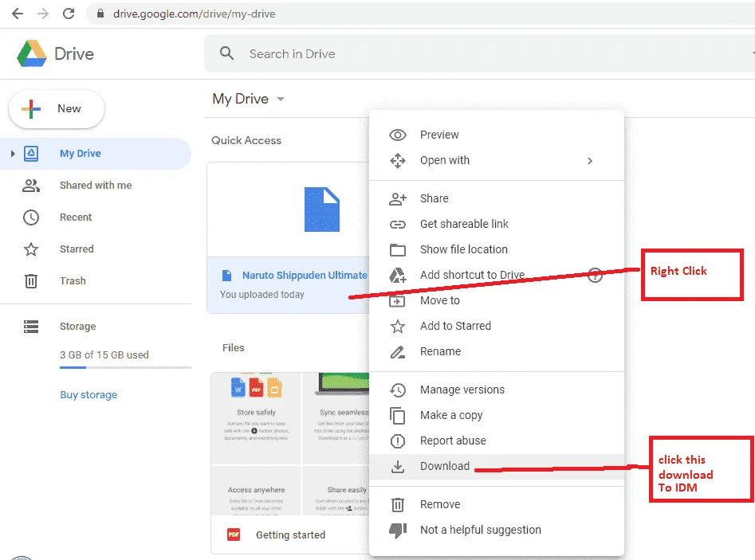Image resolution: width=755 pixels, height=560 pixels.
Task: Choose Add to Starred
Action: [x=497, y=326]
